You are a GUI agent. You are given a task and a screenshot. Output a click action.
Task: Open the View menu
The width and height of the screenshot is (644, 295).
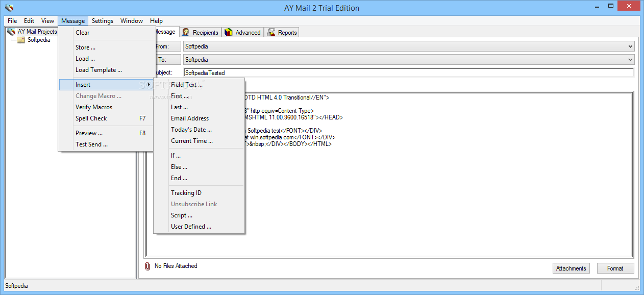click(x=47, y=21)
